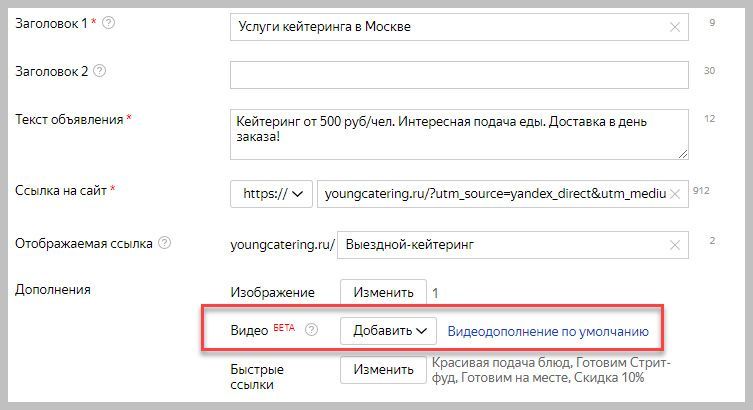
Task: Open the https:// protocol dropdown
Action: [x=271, y=194]
